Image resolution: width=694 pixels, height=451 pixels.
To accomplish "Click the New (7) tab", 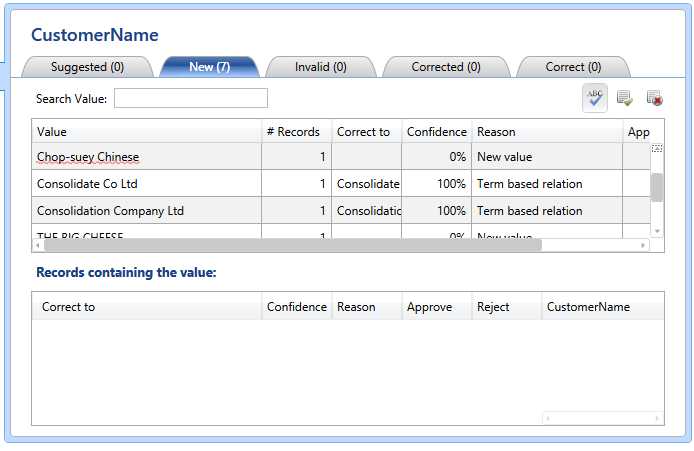I will 209,67.
